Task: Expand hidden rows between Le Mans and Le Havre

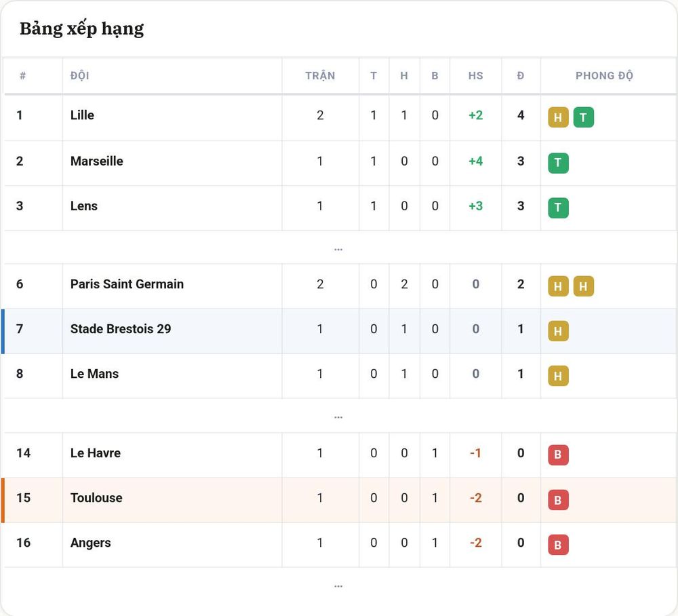Action: point(338,417)
